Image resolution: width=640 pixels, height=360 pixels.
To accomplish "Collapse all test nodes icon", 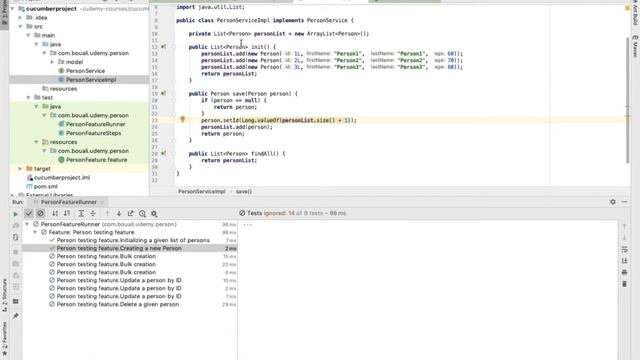I will tap(93, 213).
